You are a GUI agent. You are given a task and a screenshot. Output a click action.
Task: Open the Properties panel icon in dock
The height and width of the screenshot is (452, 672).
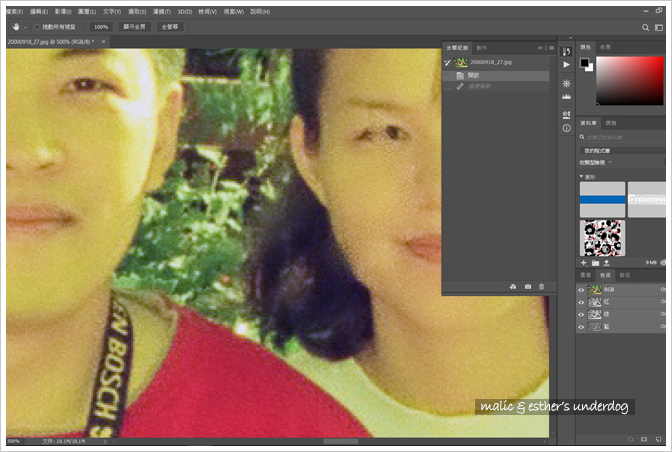pyautogui.click(x=566, y=115)
